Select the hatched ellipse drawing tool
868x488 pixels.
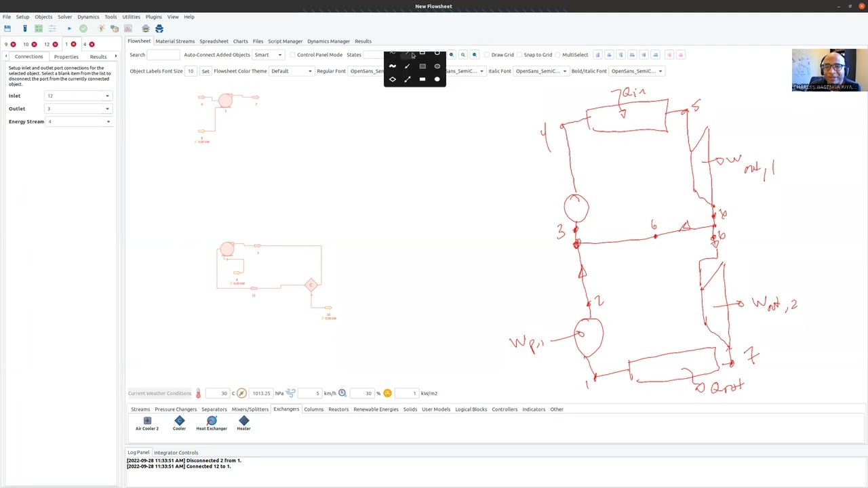pyautogui.click(x=437, y=66)
